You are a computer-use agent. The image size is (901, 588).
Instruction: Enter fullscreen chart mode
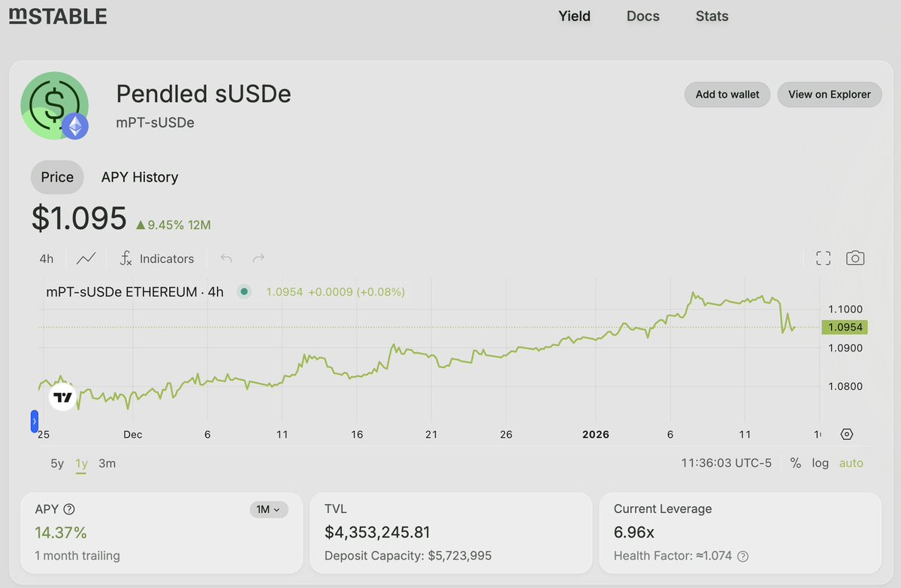click(x=823, y=258)
